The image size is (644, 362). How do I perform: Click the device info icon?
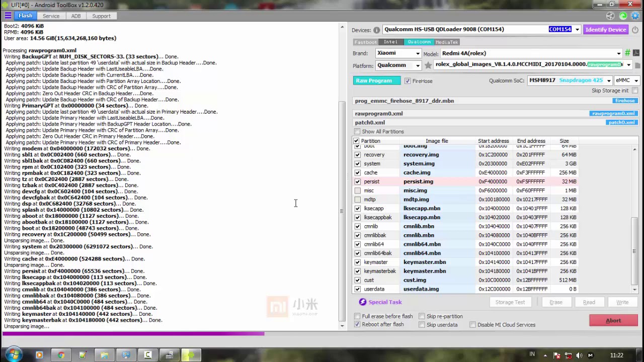(376, 30)
